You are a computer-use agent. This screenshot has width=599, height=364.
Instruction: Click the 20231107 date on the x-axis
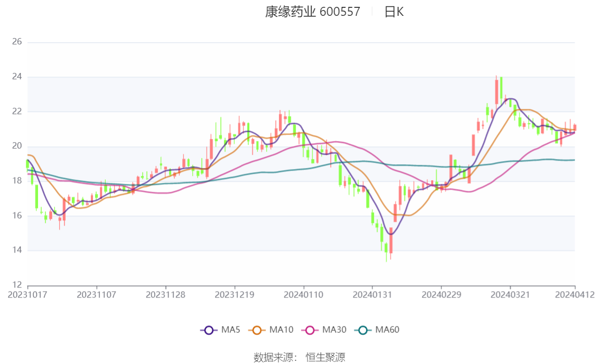tap(96, 294)
